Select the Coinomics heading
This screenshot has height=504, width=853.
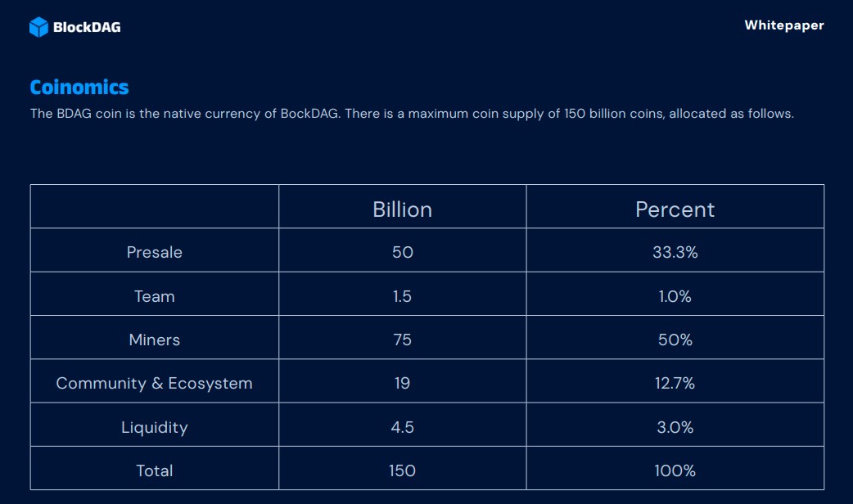coord(79,88)
